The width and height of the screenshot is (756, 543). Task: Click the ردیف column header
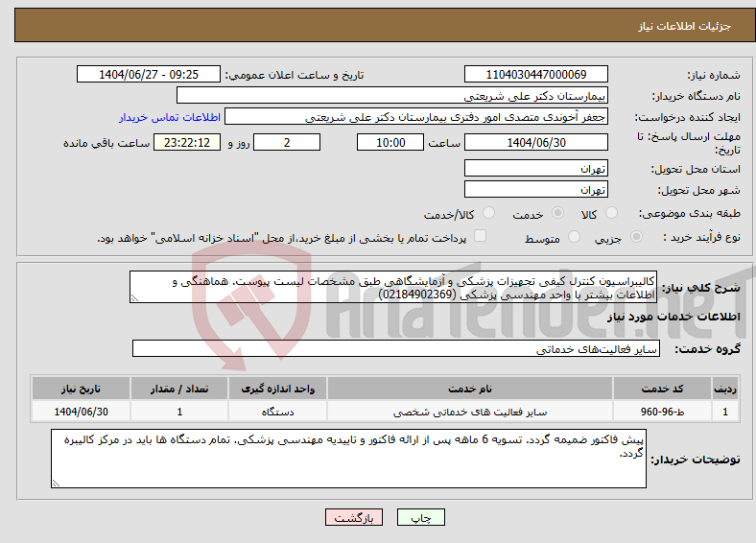click(725, 389)
